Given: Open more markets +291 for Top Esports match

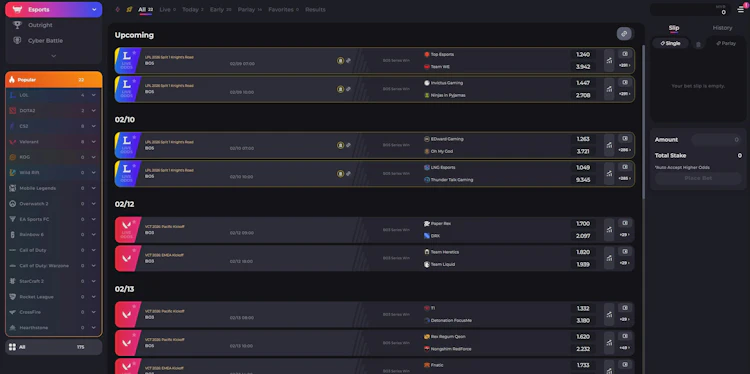Looking at the screenshot, I should pos(625,66).
